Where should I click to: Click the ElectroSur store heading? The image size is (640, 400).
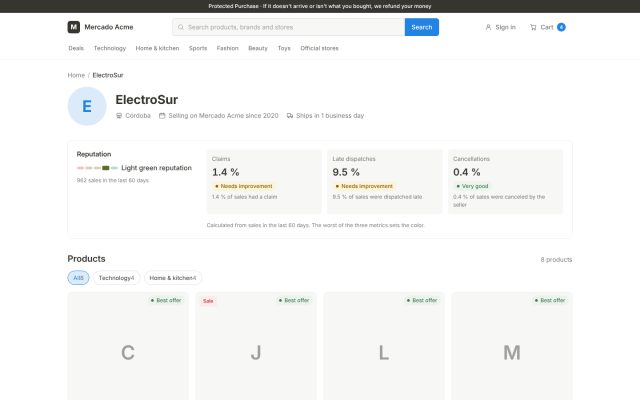pos(147,100)
